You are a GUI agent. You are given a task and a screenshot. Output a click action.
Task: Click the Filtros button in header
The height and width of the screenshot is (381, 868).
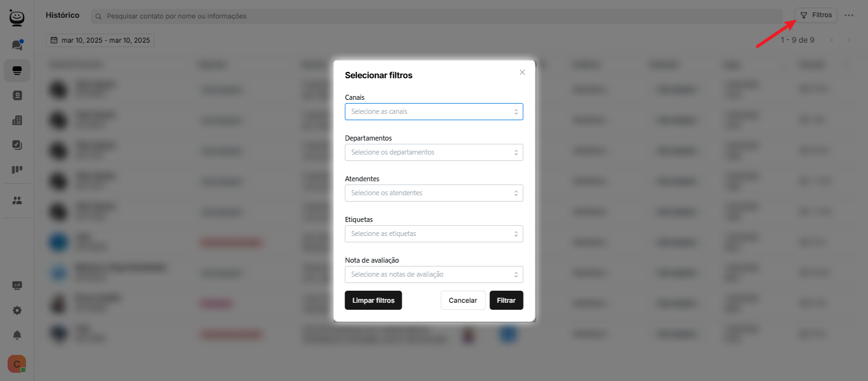(815, 15)
